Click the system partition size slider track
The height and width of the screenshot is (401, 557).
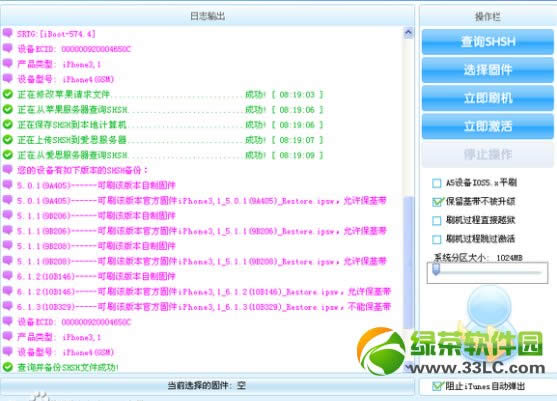(487, 273)
